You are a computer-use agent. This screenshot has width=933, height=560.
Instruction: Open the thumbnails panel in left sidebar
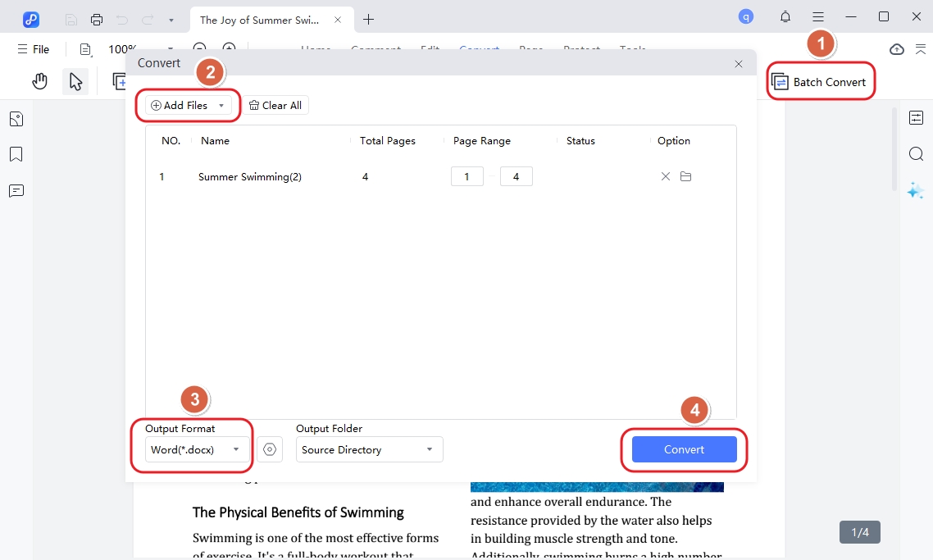click(x=16, y=120)
